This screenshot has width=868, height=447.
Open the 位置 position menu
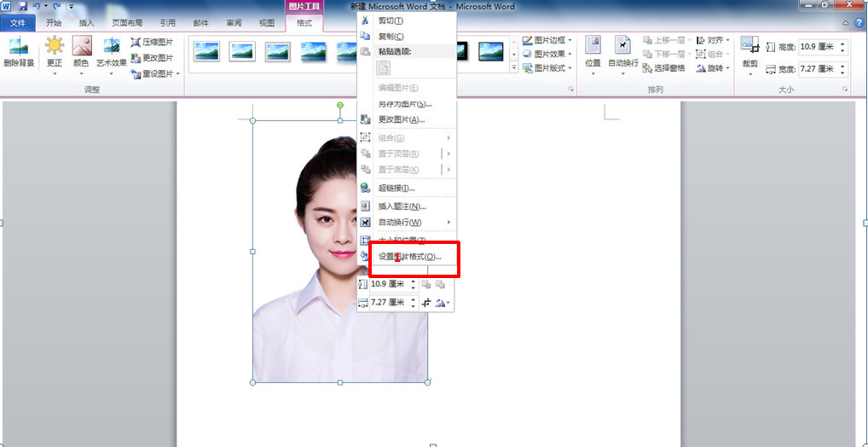[x=593, y=55]
